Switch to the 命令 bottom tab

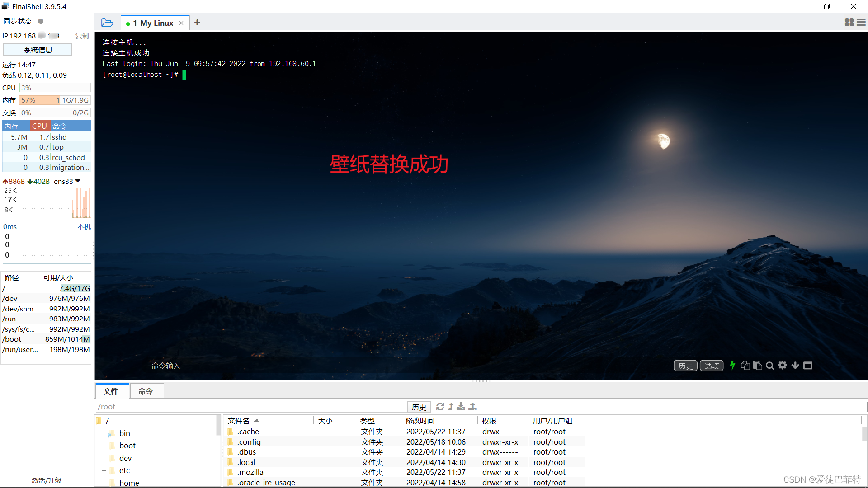pyautogui.click(x=146, y=391)
